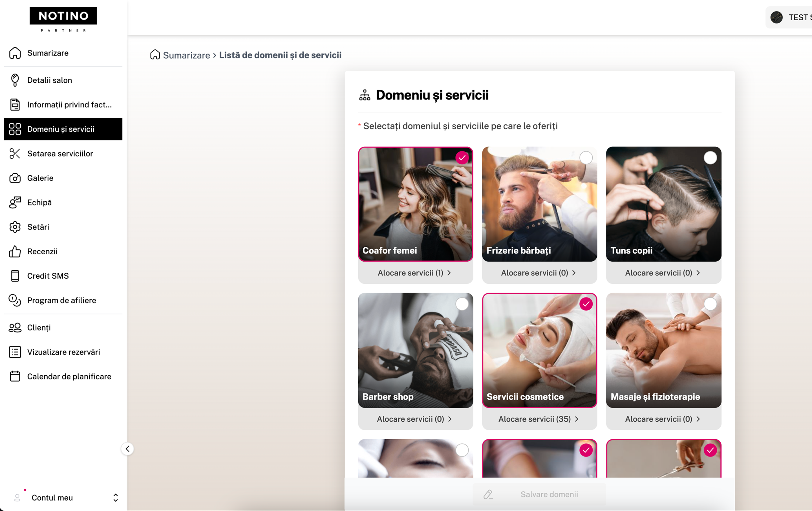Click the Frizerie bărbați card image
This screenshot has width=812, height=511.
coord(540,204)
